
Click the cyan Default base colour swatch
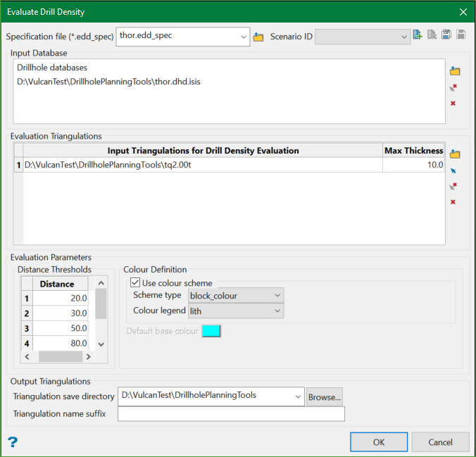pos(211,331)
